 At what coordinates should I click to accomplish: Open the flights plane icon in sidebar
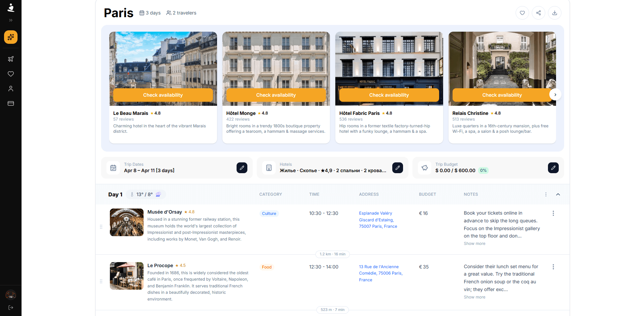pyautogui.click(x=11, y=59)
